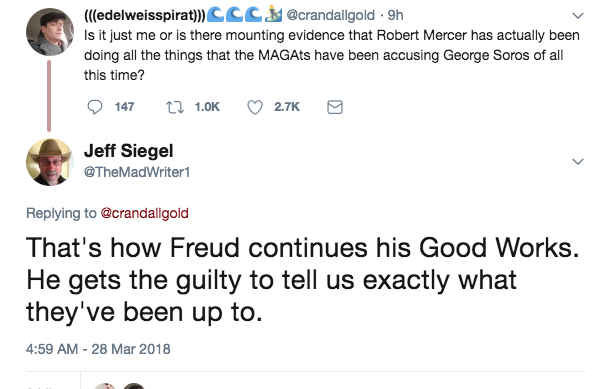Screen dimensions: 616x389
Task: Click the 2.7K likes count
Action: click(287, 107)
